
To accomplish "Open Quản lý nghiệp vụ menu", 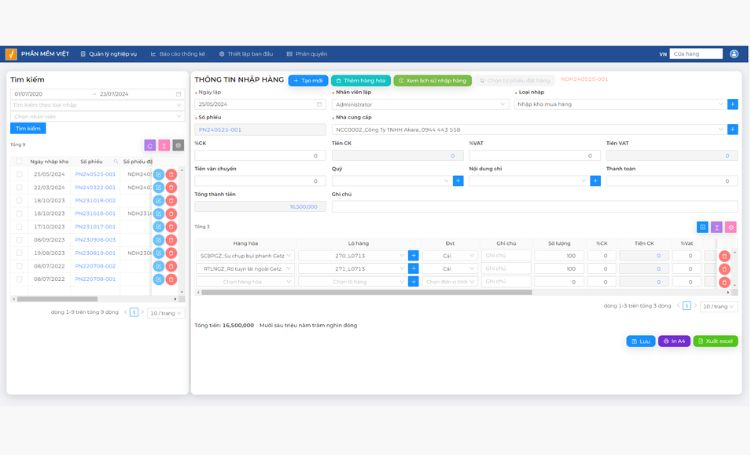I will 109,54.
